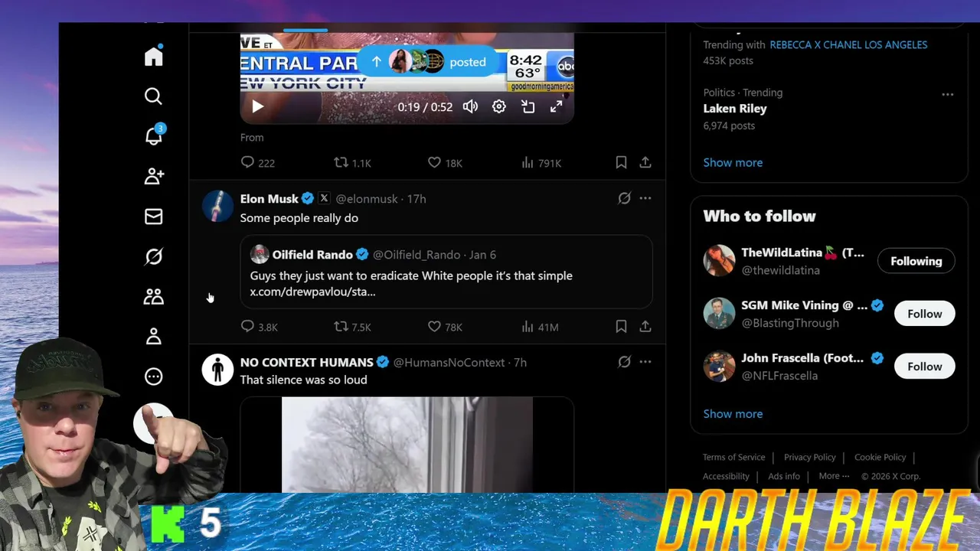Click the Elon Musk display name
Viewport: 980px width, 551px height.
pos(269,198)
